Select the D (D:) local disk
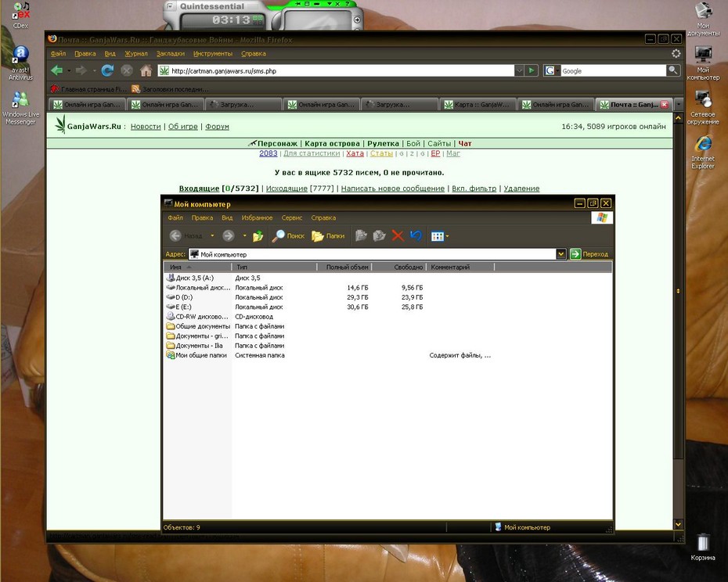728x582 pixels. [180, 297]
